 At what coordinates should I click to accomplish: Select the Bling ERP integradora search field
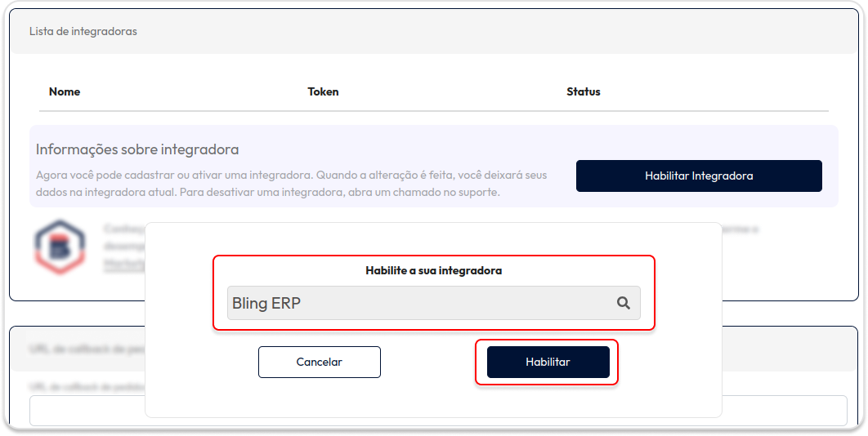tap(433, 303)
